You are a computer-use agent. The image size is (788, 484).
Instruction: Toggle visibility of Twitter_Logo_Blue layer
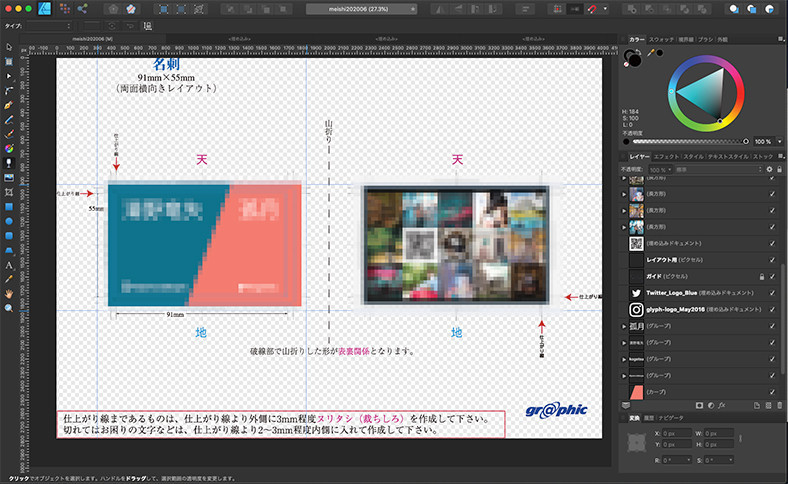point(772,293)
